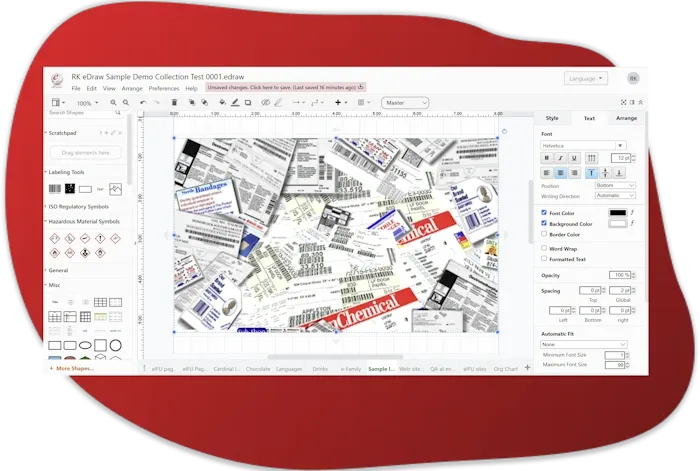Add to scratchpad with the plus icon

pos(106,133)
